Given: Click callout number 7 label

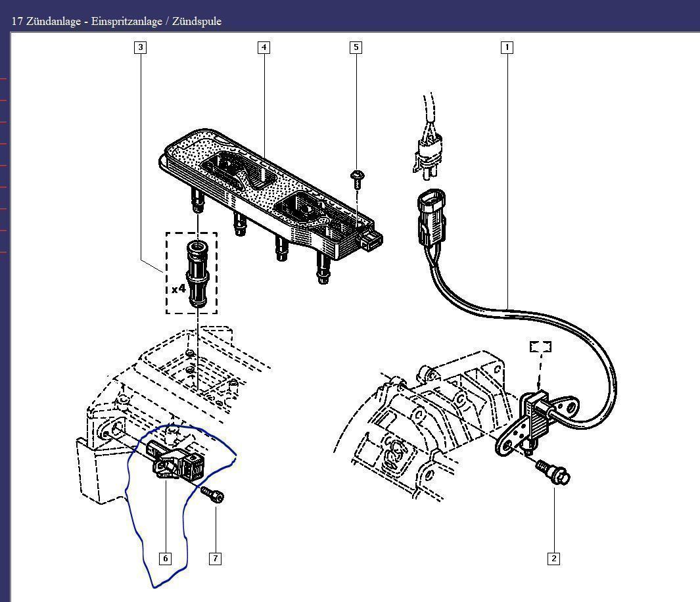Looking at the screenshot, I should pyautogui.click(x=215, y=559).
